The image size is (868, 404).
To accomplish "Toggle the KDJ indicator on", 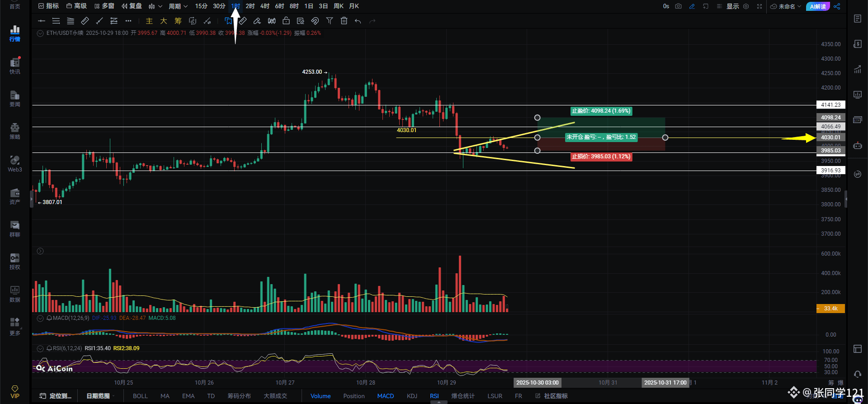I will (412, 396).
